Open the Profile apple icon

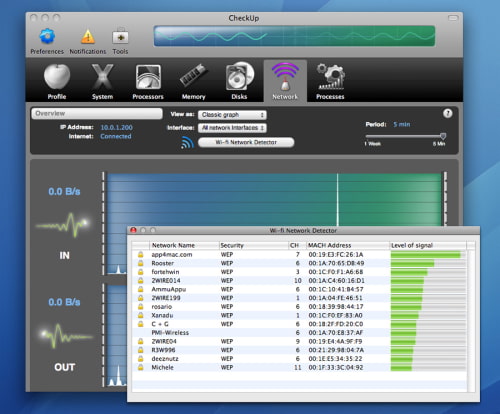pos(57,77)
